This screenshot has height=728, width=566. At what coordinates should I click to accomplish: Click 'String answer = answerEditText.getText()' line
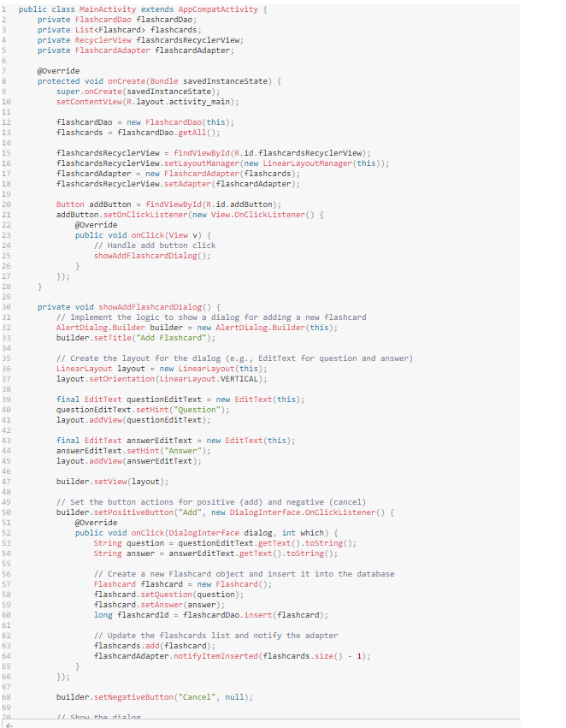[215, 553]
